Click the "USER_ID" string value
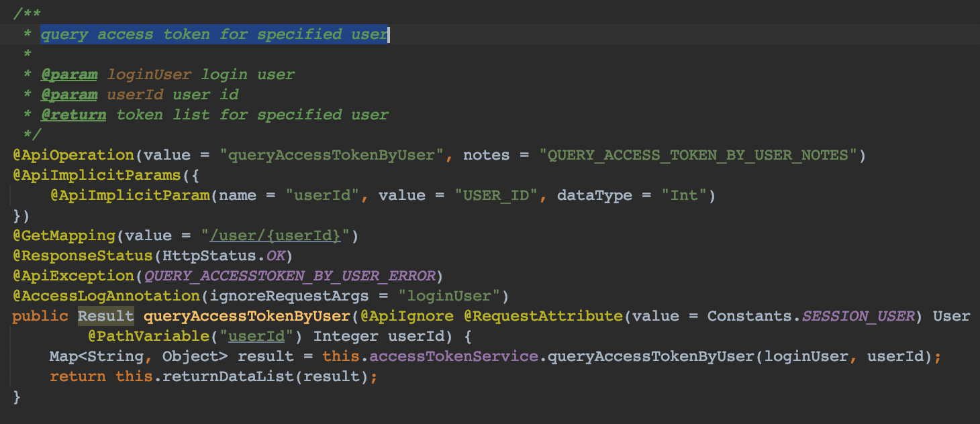The height and width of the screenshot is (424, 980). click(x=497, y=195)
